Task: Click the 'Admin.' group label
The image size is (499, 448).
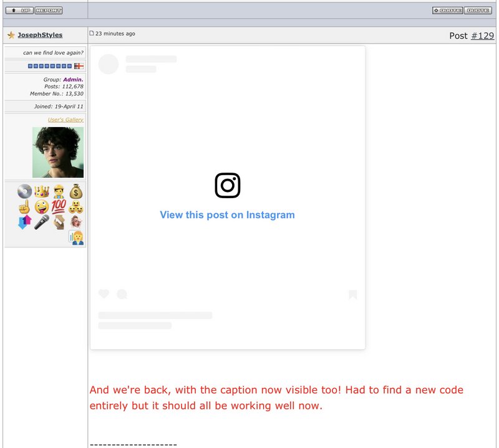Action: pos(73,80)
